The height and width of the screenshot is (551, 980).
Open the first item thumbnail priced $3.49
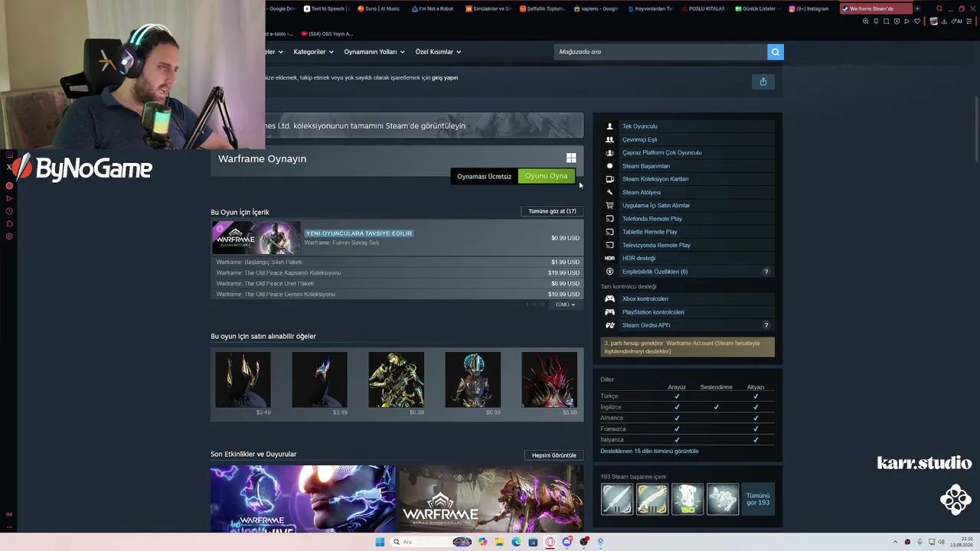(x=243, y=380)
